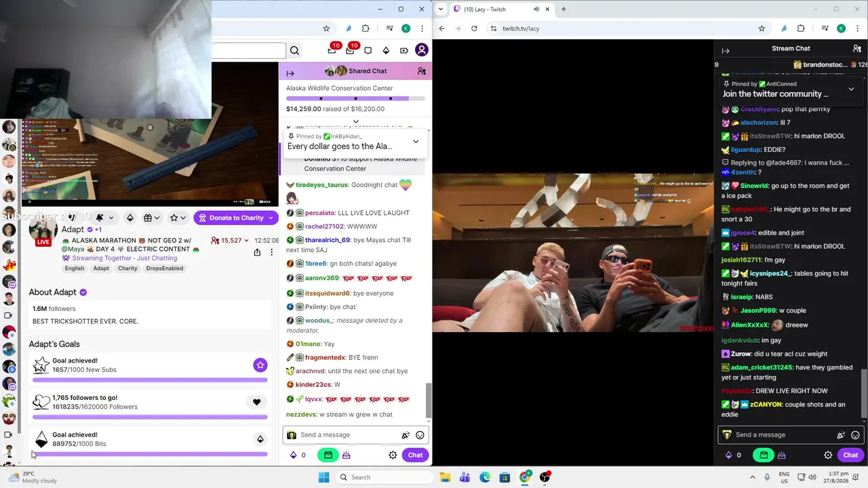Screen dimensions: 868x488
Task: Open chat settings gear in the Lacy Stream Chat
Action: [828, 455]
